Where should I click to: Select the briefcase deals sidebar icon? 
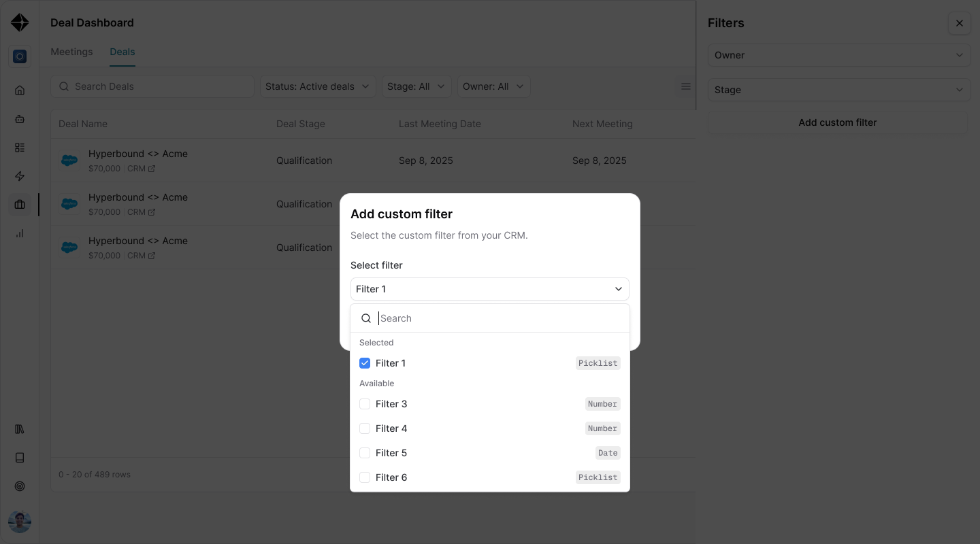click(x=20, y=205)
